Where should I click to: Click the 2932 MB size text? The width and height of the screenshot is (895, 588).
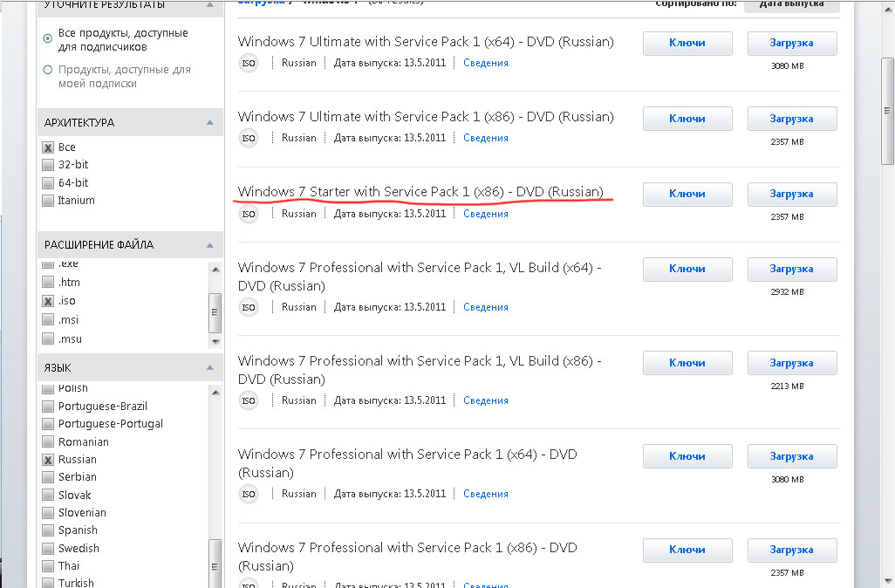[787, 292]
